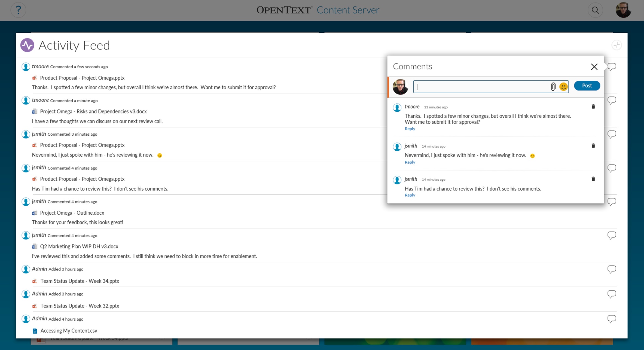Screen dimensions: 644x350
Task: Open comments bubble for jsmith's 3 minutes ago entry
Action: pyautogui.click(x=612, y=134)
